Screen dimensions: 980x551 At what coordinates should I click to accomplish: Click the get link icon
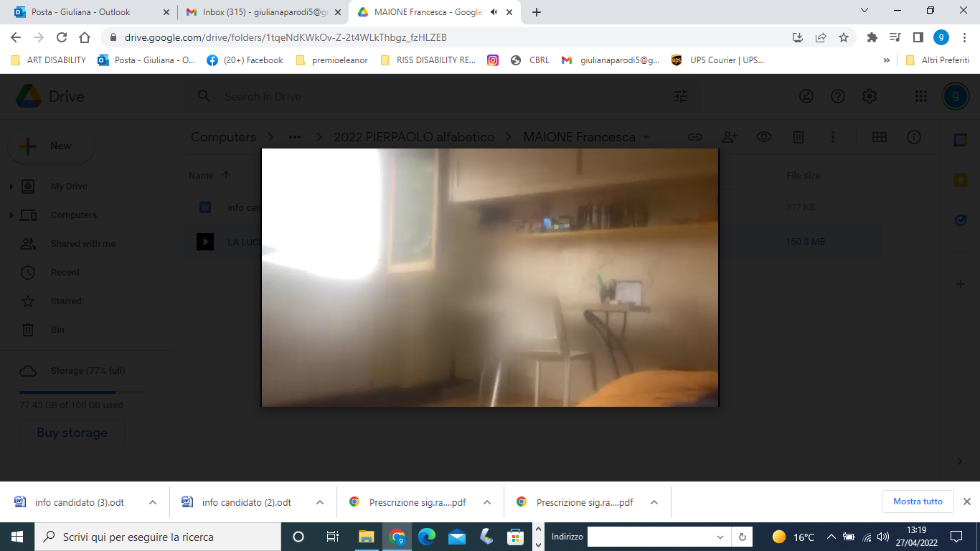694,137
